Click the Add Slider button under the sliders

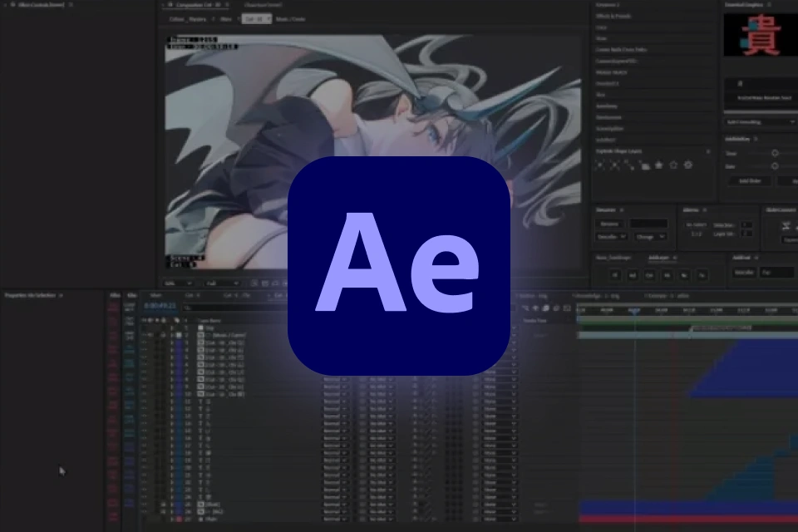point(750,180)
